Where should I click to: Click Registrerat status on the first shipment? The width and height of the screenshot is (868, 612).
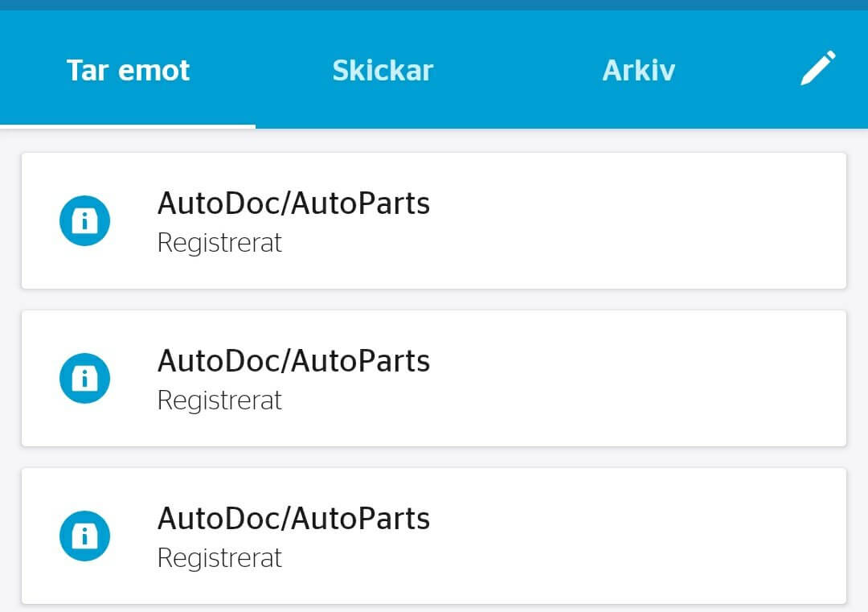[219, 243]
